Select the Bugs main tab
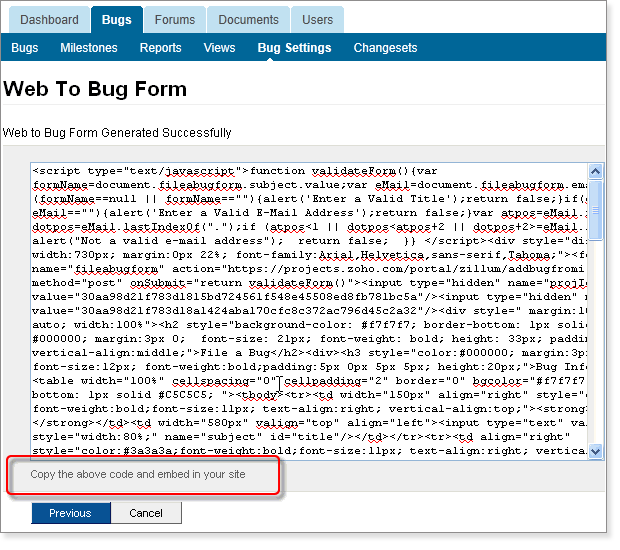This screenshot has height=550, width=620. tap(117, 19)
